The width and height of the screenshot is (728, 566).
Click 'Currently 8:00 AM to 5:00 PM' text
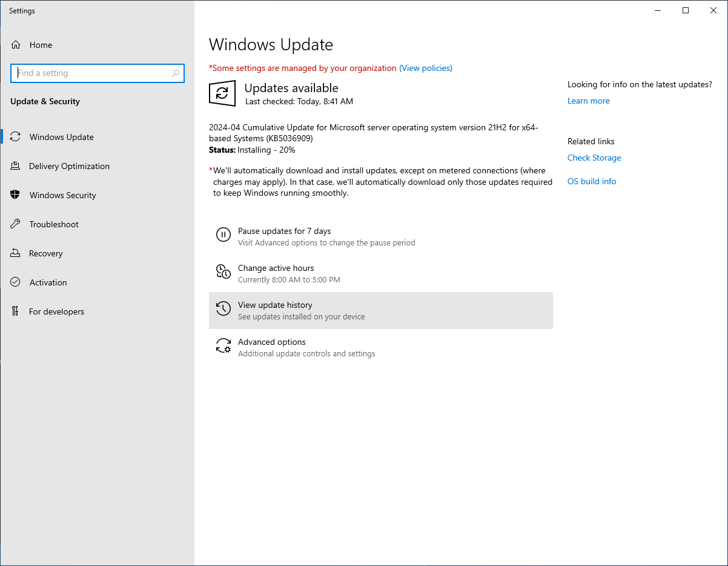point(289,280)
